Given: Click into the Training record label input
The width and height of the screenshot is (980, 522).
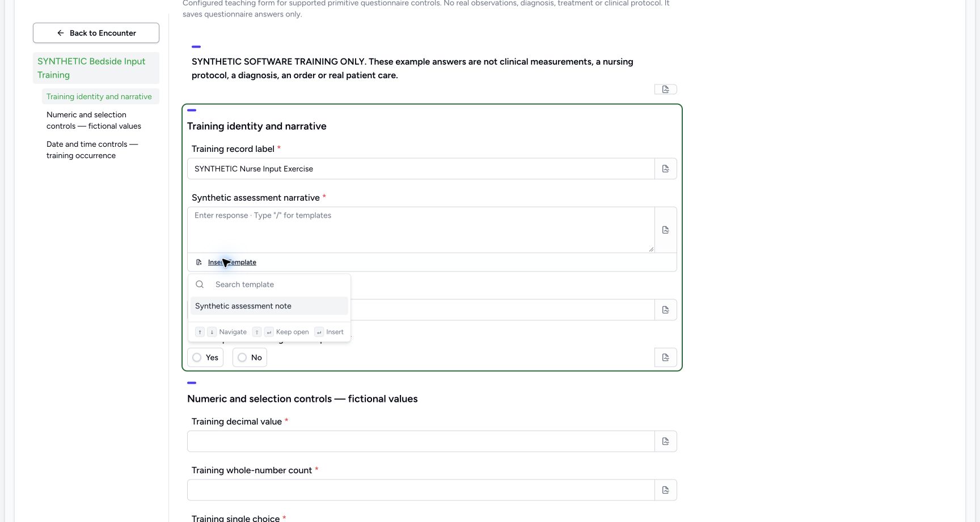Looking at the screenshot, I should pos(421,169).
